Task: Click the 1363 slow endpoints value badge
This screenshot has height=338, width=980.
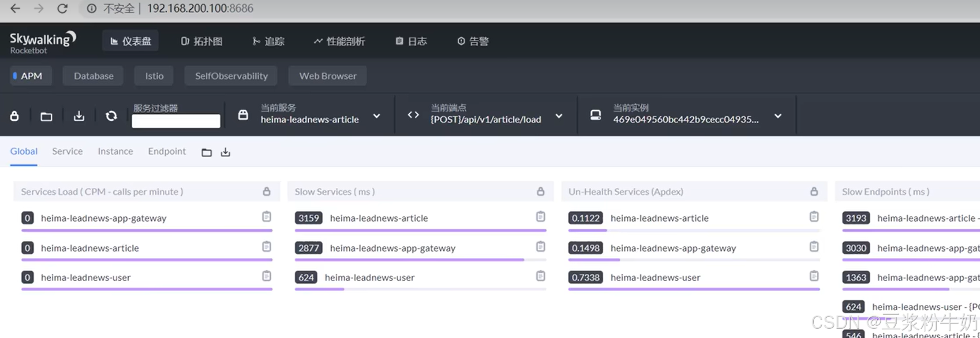Action: click(856, 278)
